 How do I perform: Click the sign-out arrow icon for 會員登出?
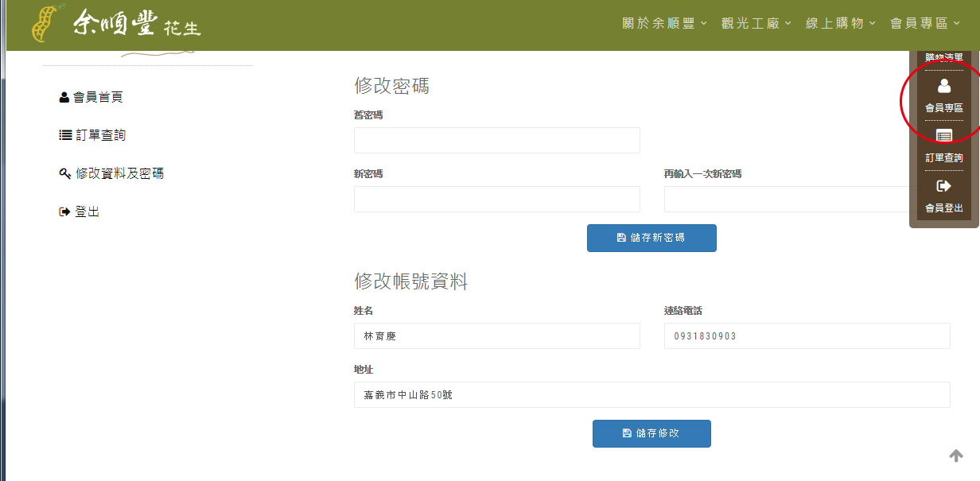click(943, 186)
